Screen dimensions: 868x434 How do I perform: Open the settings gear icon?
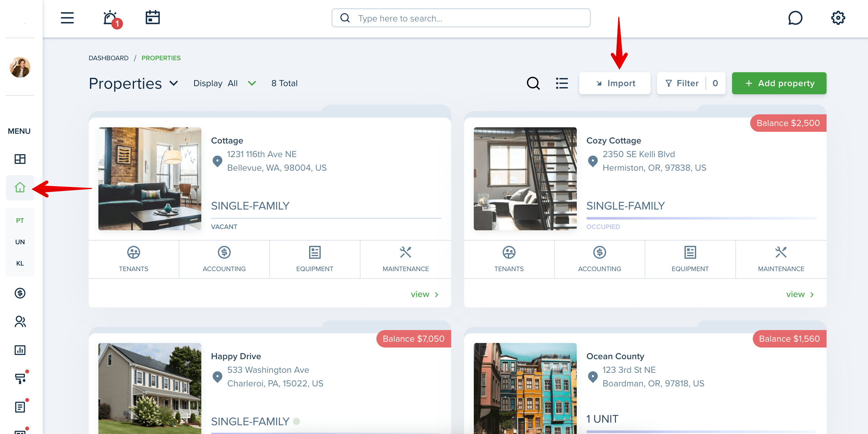[838, 18]
